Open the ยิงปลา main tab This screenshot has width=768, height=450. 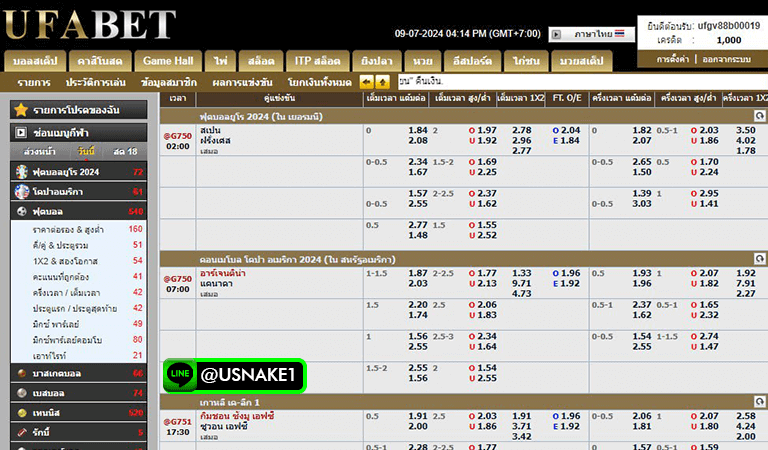pyautogui.click(x=377, y=61)
